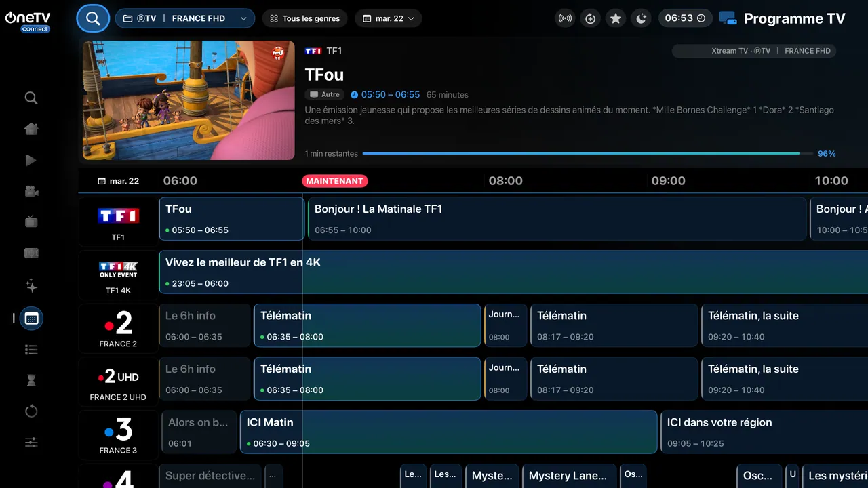Click the TFou preview thumbnail

(189, 100)
